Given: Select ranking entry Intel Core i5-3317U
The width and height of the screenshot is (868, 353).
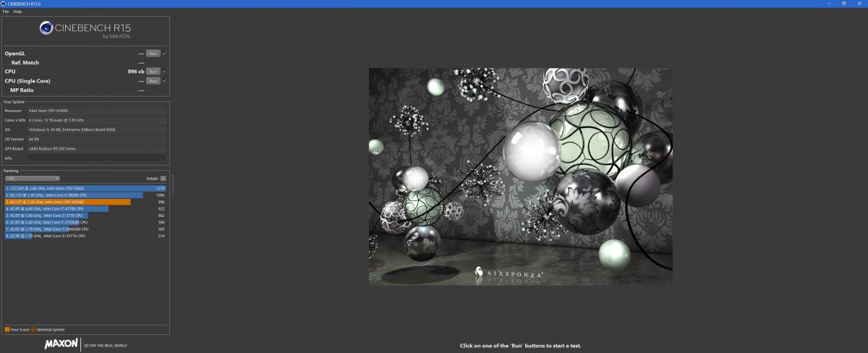Looking at the screenshot, I should pos(85,236).
